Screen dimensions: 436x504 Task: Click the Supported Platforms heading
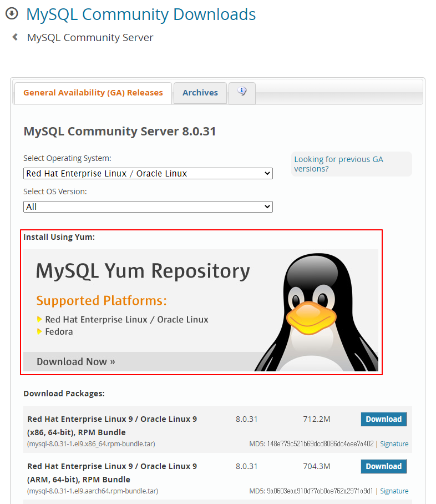(102, 300)
